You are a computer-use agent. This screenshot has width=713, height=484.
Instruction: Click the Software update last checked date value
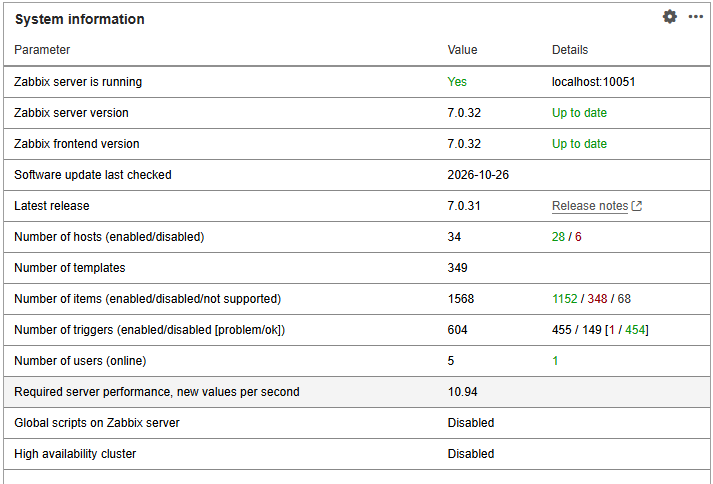click(478, 175)
